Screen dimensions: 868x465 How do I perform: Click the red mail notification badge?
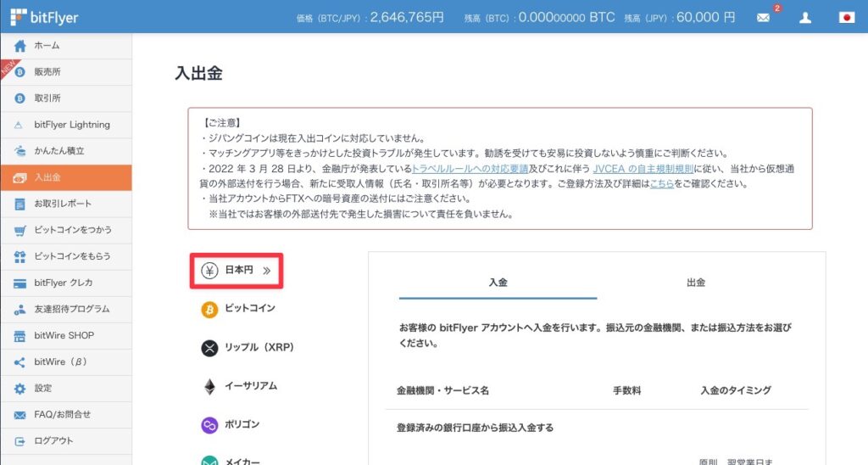click(777, 8)
